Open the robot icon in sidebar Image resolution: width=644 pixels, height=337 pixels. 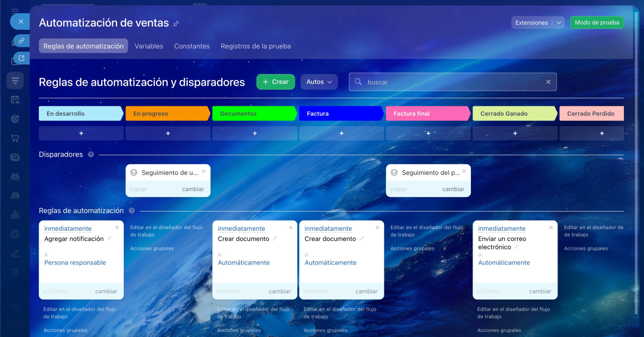(x=15, y=176)
